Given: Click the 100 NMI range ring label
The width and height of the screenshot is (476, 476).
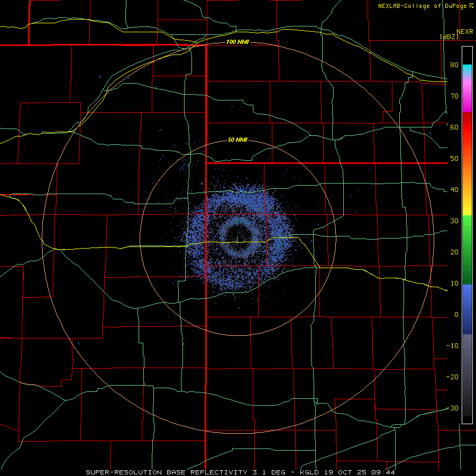Looking at the screenshot, I should (x=237, y=42).
